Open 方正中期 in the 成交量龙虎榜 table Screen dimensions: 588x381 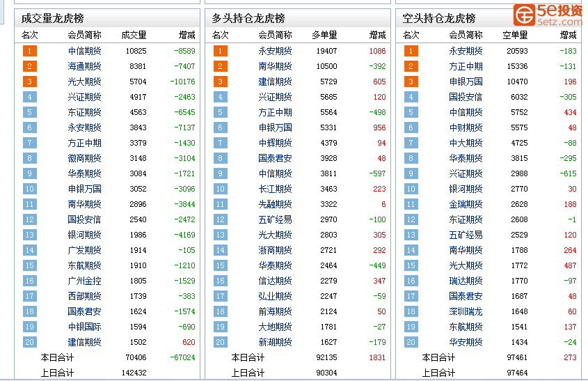tap(84, 143)
